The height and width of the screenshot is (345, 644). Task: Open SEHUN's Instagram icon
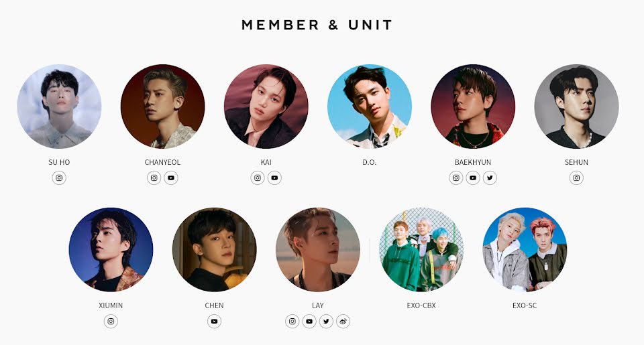[x=576, y=178]
